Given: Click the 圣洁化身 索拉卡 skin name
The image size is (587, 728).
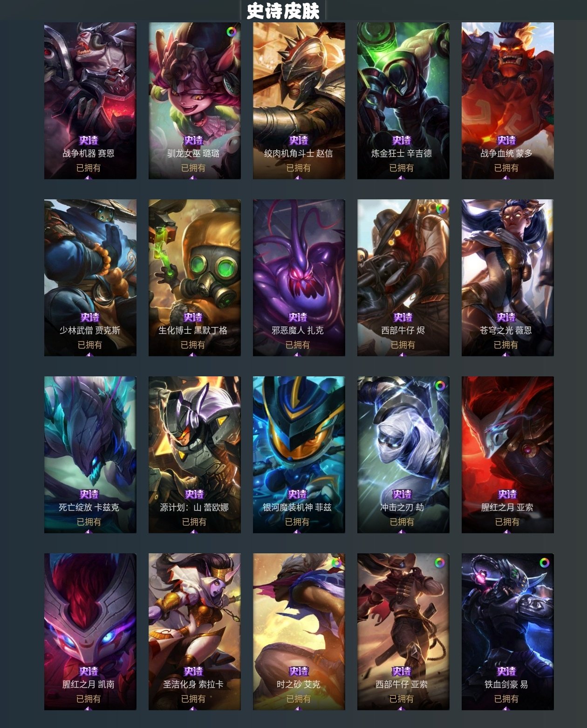Looking at the screenshot, I should coord(193,684).
